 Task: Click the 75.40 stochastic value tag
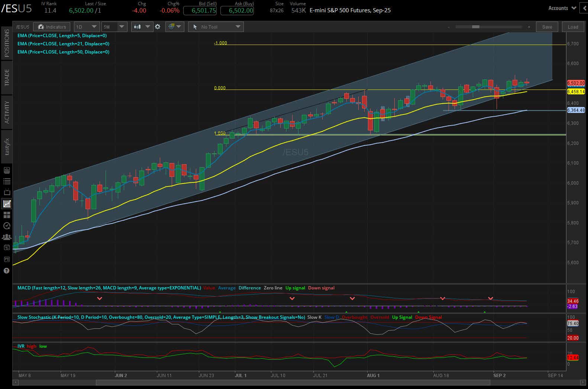click(573, 324)
